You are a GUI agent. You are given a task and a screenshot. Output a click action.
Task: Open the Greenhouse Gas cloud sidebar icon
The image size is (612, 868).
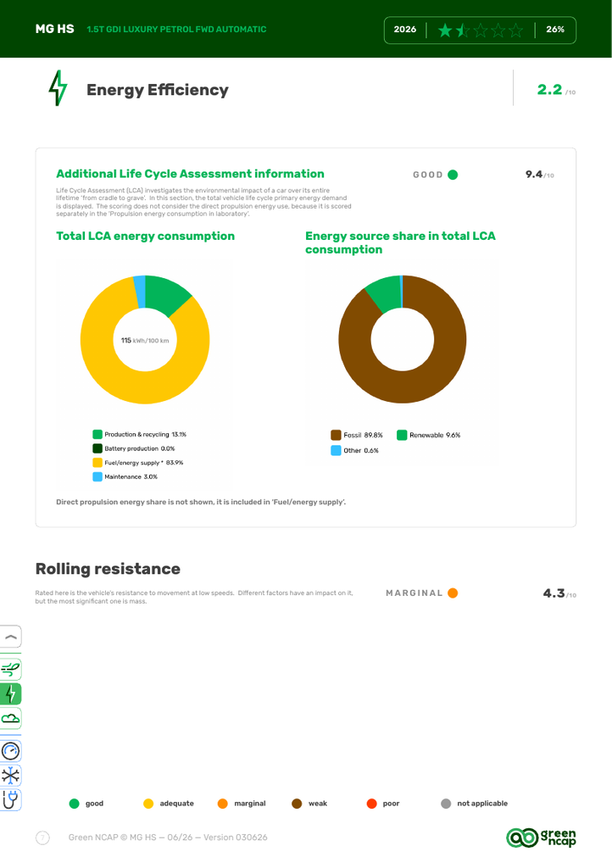pyautogui.click(x=10, y=719)
